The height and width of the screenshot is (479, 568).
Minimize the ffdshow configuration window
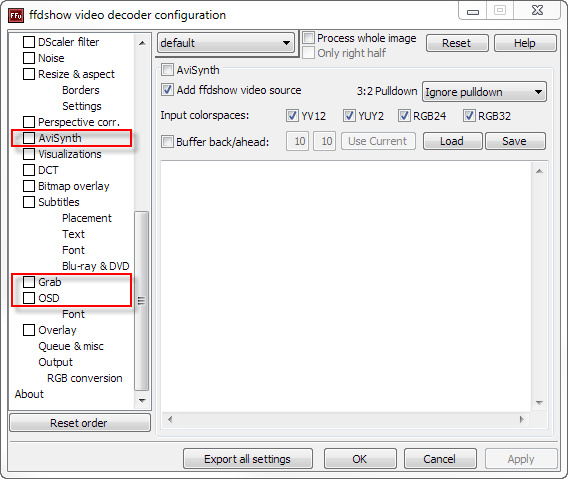click(473, 11)
